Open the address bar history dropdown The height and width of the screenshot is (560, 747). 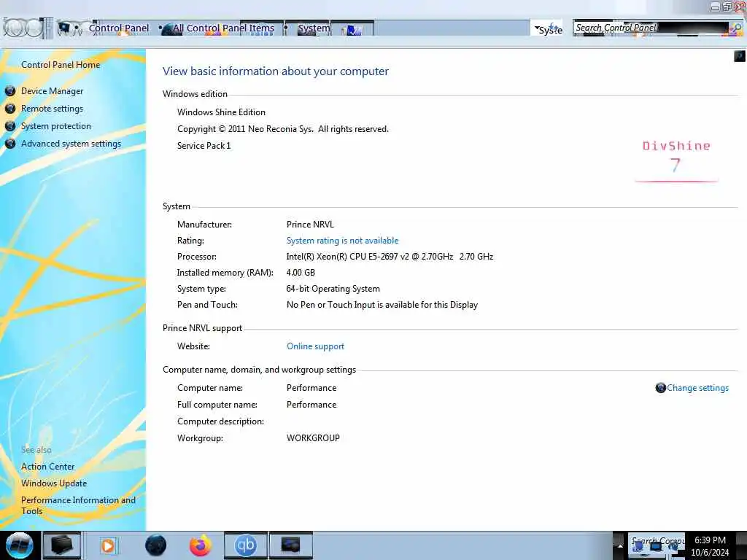[537, 28]
